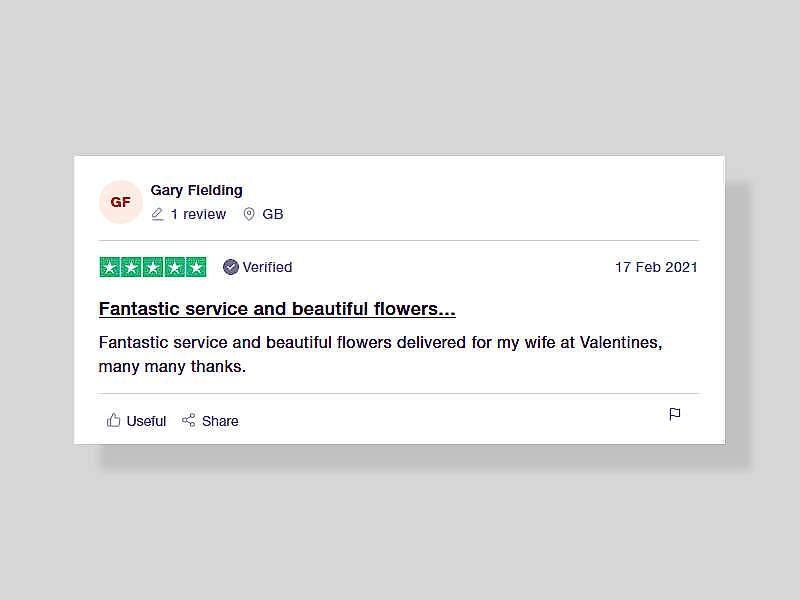Screen dimensions: 800x600
Task: Click the first green rating star
Action: (x=110, y=267)
